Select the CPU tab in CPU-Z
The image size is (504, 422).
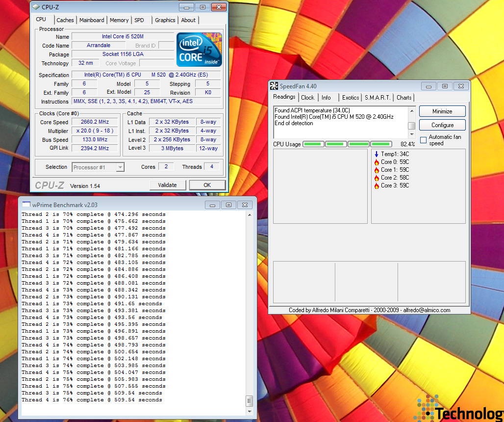[x=41, y=19]
